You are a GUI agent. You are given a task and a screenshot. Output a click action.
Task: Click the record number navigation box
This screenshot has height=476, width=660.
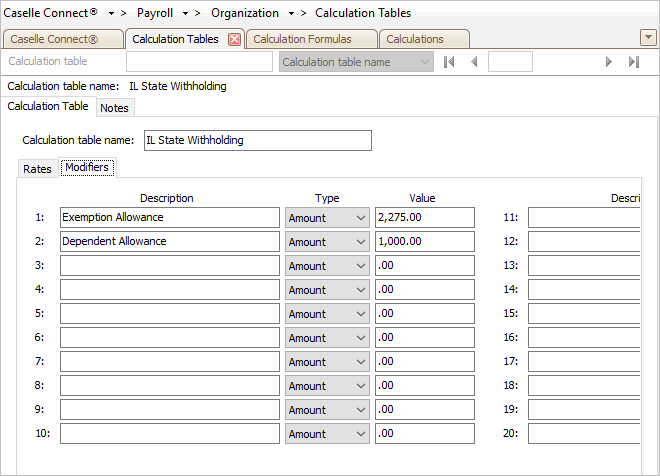tap(510, 62)
